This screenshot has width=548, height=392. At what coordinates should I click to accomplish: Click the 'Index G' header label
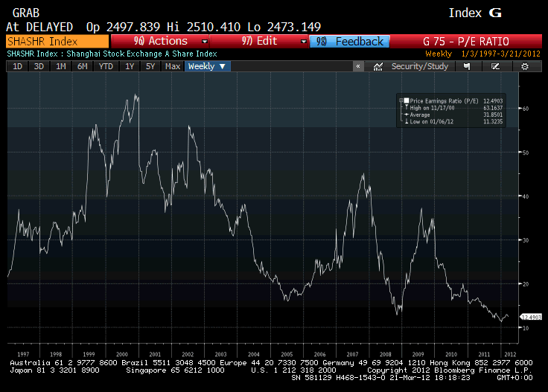(x=475, y=13)
